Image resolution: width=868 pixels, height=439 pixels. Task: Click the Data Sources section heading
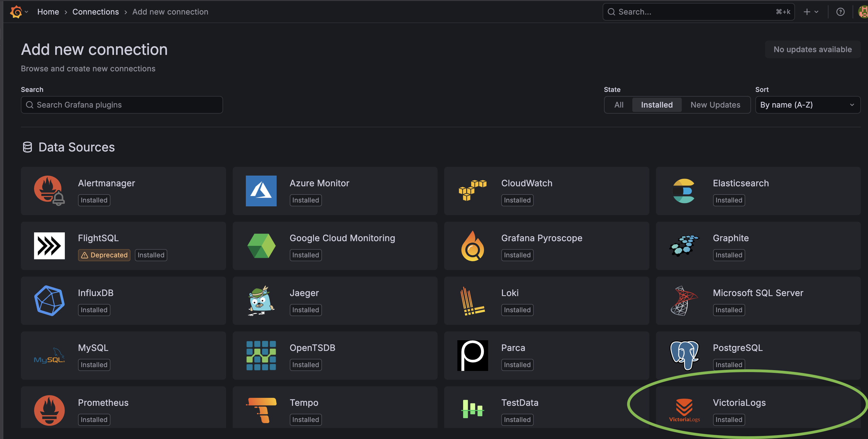click(x=76, y=147)
